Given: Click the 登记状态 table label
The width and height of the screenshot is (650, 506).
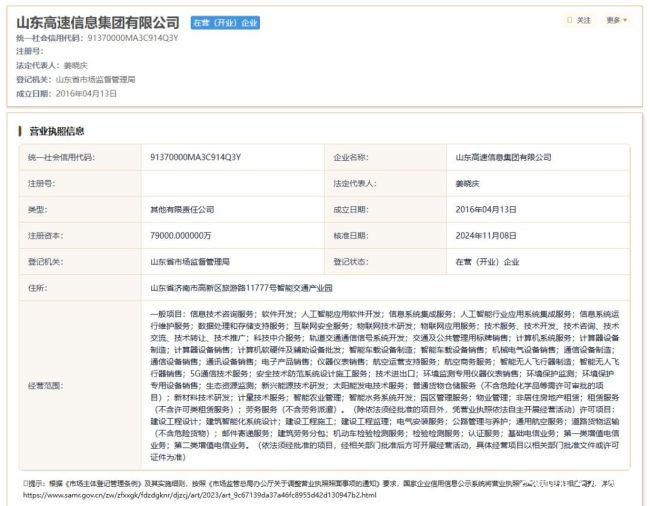Looking at the screenshot, I should click(x=351, y=261).
